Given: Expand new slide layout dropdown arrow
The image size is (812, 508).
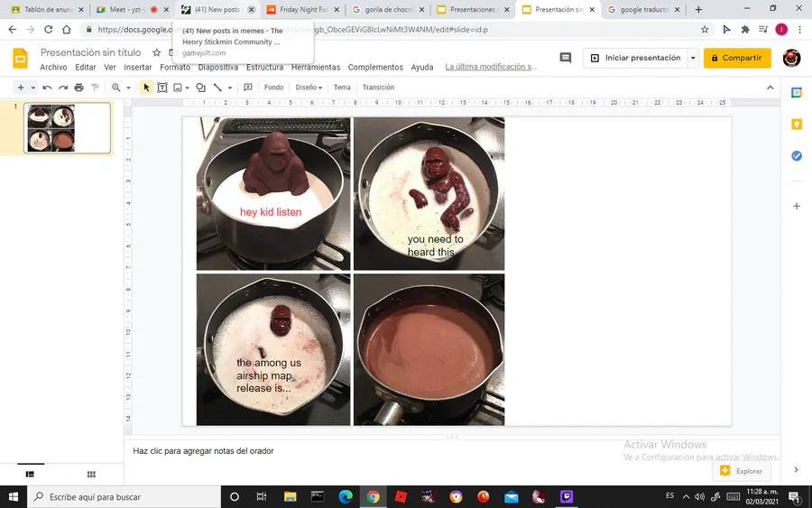Looking at the screenshot, I should (x=33, y=88).
